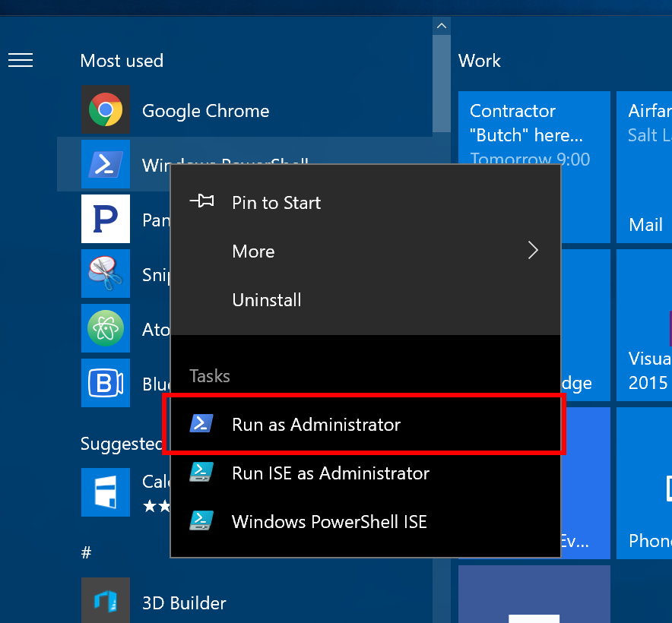Select Windows PowerShell ISE task

328,522
